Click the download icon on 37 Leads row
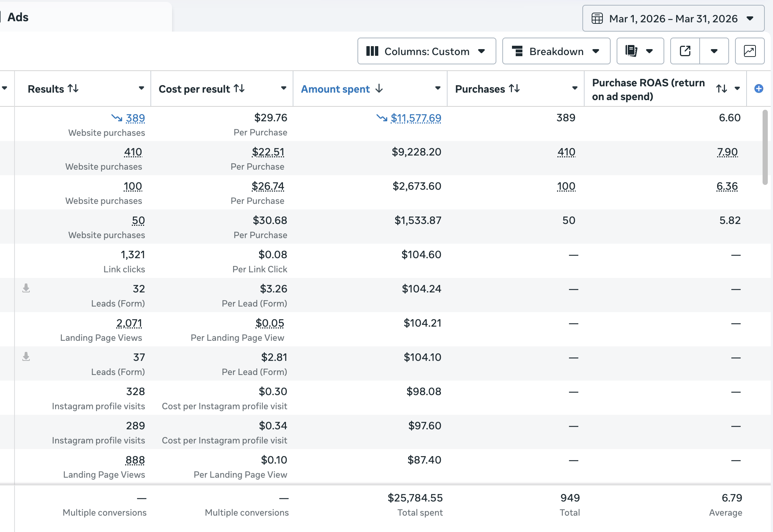 [x=26, y=356]
